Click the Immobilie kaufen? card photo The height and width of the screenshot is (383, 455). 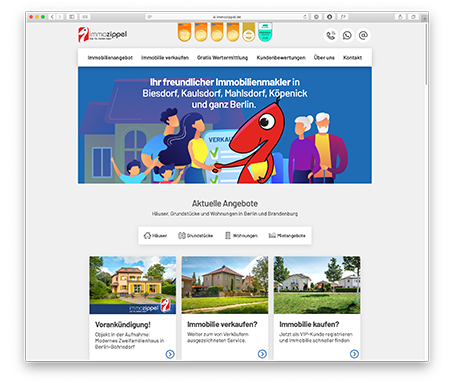(317, 285)
